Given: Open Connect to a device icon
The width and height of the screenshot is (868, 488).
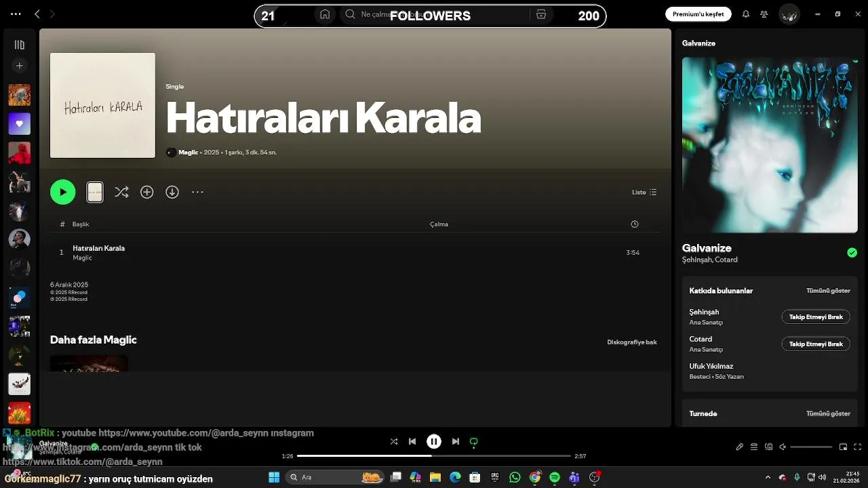Looking at the screenshot, I should (768, 447).
